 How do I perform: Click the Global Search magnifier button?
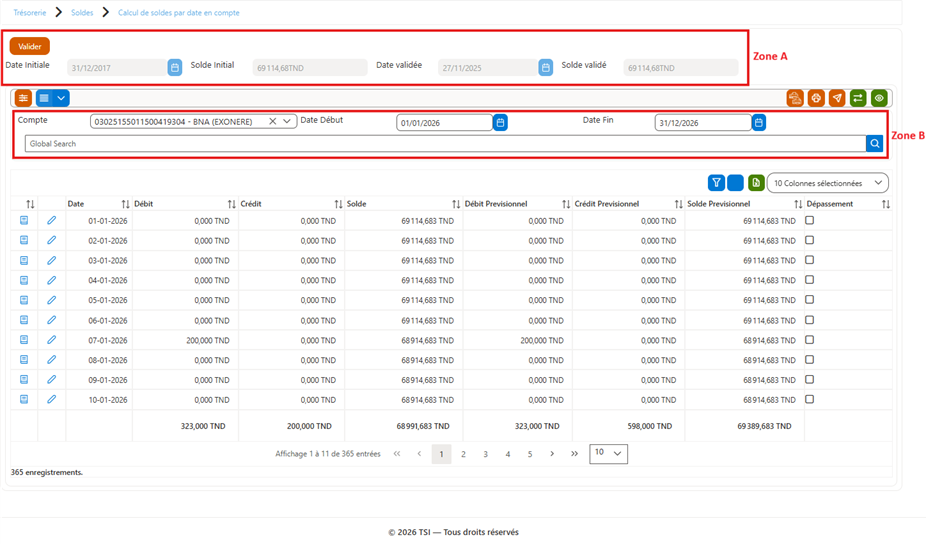click(x=875, y=144)
